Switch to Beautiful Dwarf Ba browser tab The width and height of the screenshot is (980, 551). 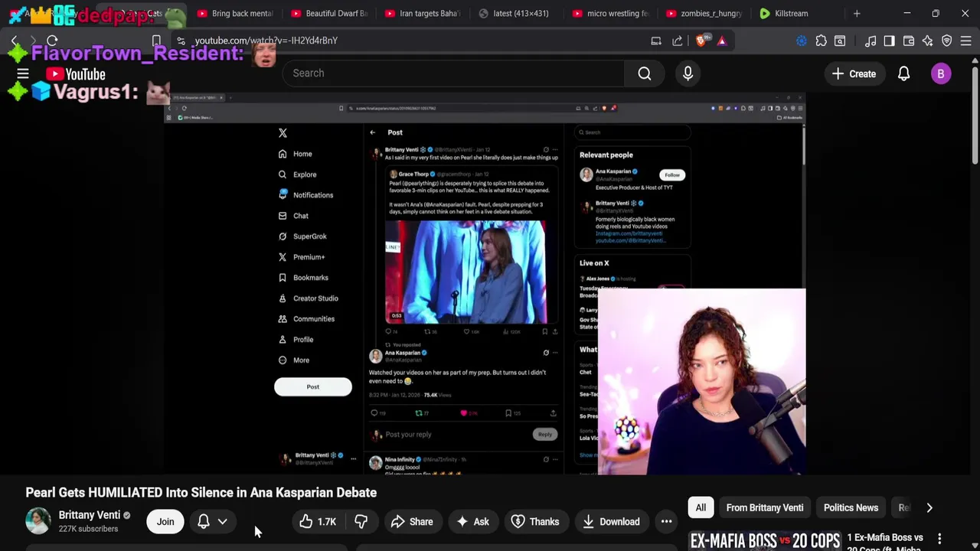click(328, 13)
